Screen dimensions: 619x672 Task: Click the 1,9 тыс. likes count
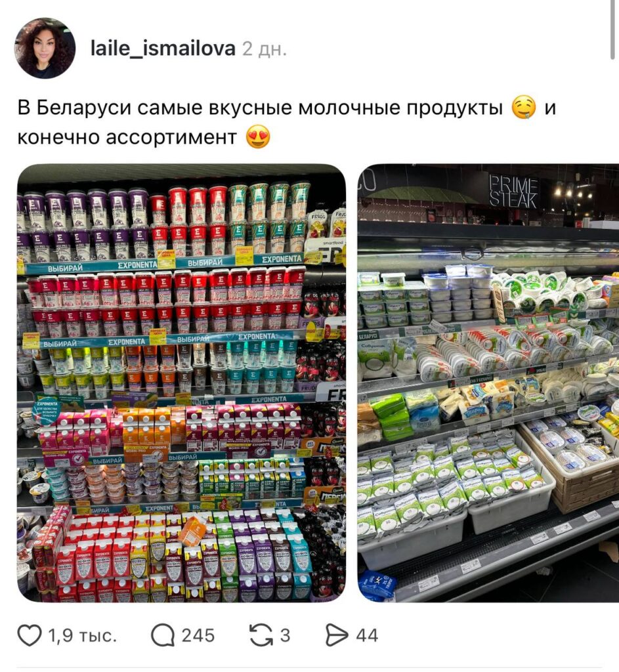pos(82,635)
